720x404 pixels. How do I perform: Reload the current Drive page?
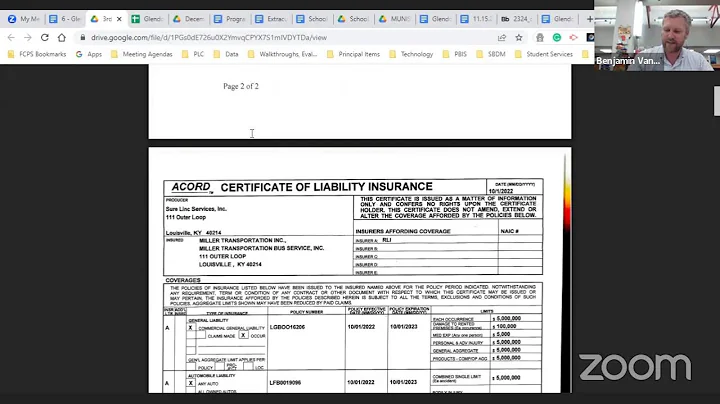[x=45, y=38]
